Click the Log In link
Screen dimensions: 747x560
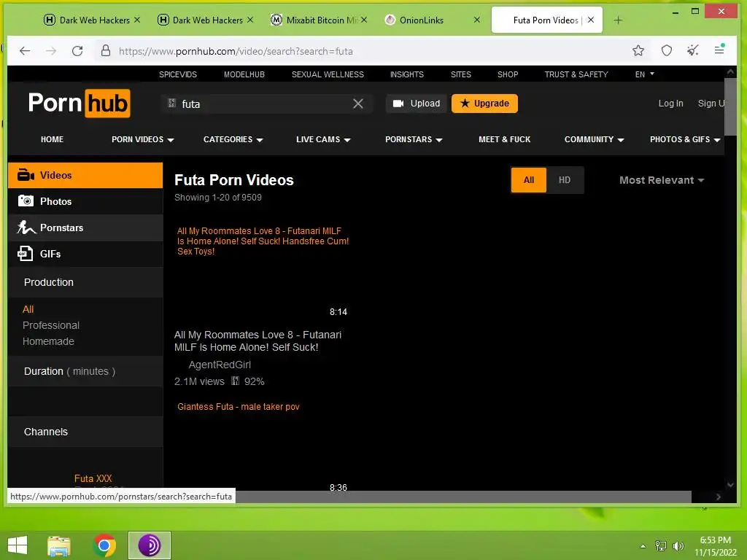671,104
